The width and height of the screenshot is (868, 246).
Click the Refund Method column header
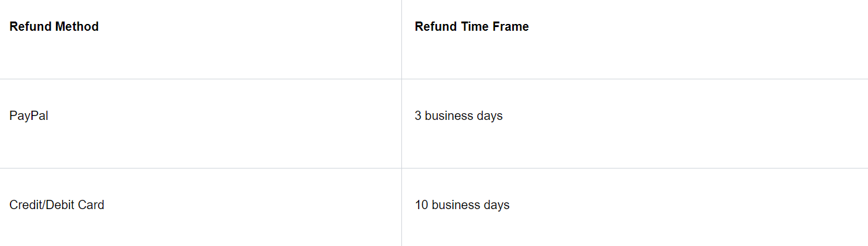(54, 26)
